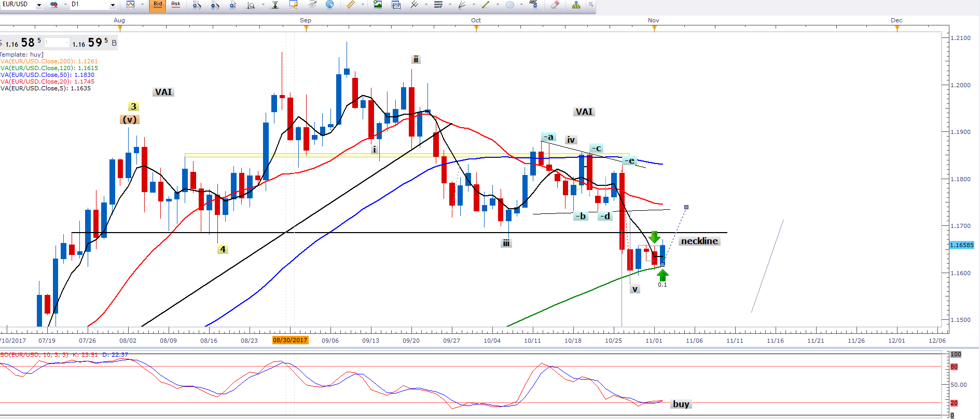Screen dimensions: 980x419
Task: Click the zoom out magnifier icon
Action: tap(215, 5)
